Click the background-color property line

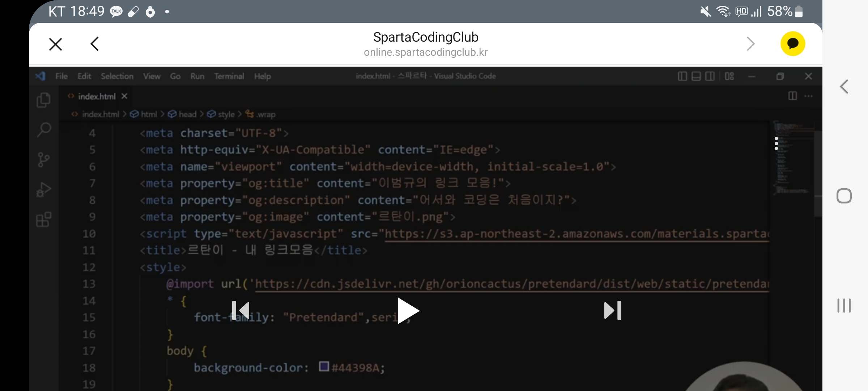coord(289,368)
